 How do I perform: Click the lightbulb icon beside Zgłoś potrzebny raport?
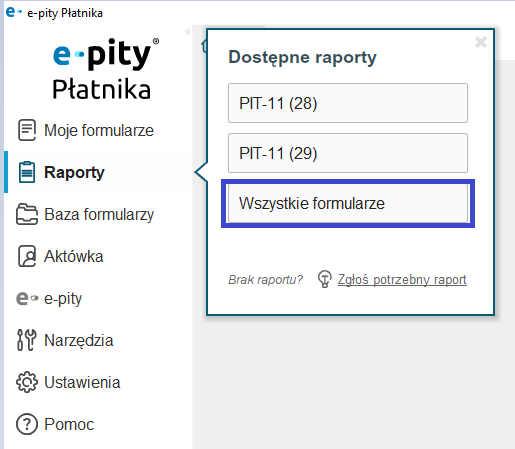click(x=324, y=279)
